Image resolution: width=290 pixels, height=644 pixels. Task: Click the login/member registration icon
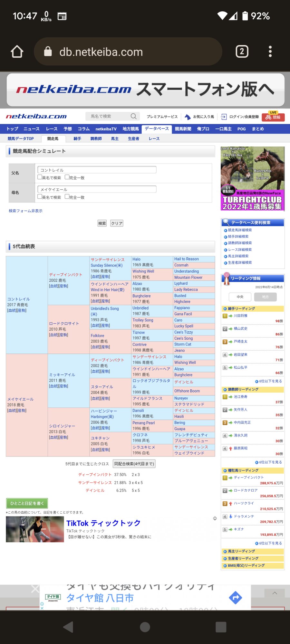(x=224, y=117)
